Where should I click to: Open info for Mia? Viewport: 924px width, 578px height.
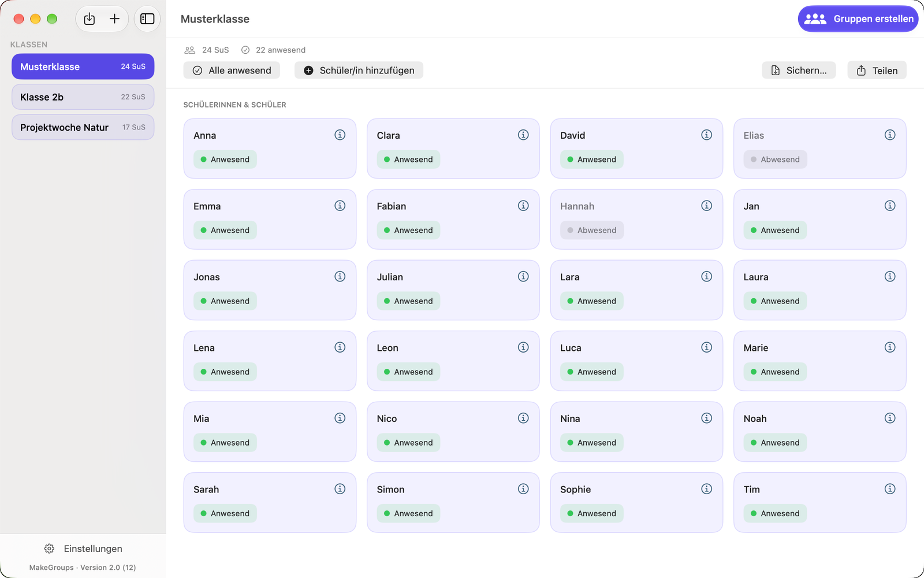pyautogui.click(x=340, y=418)
